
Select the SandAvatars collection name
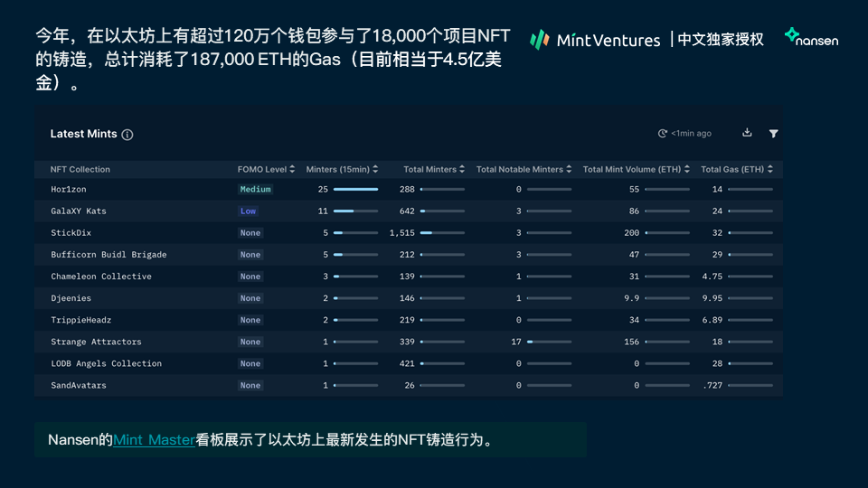click(x=79, y=385)
